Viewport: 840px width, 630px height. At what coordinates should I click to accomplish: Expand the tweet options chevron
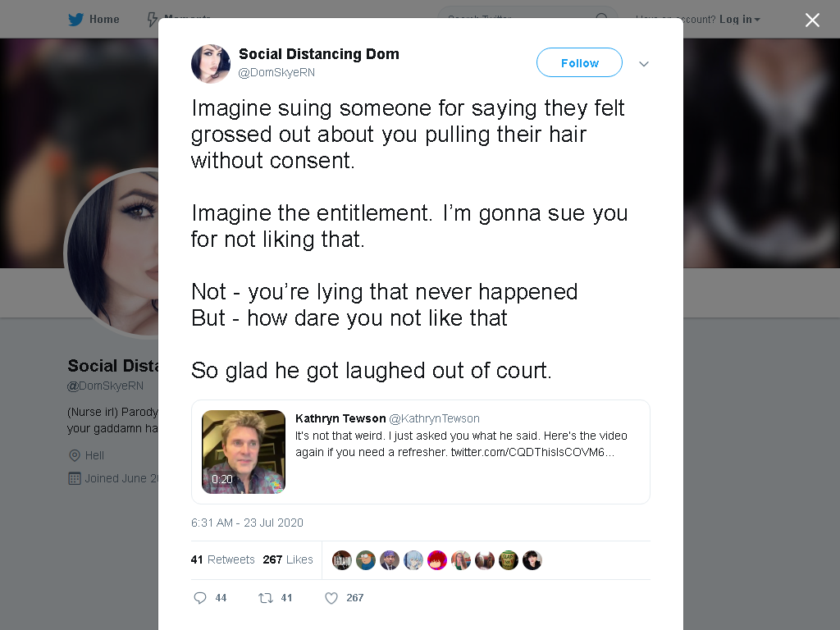(x=644, y=64)
